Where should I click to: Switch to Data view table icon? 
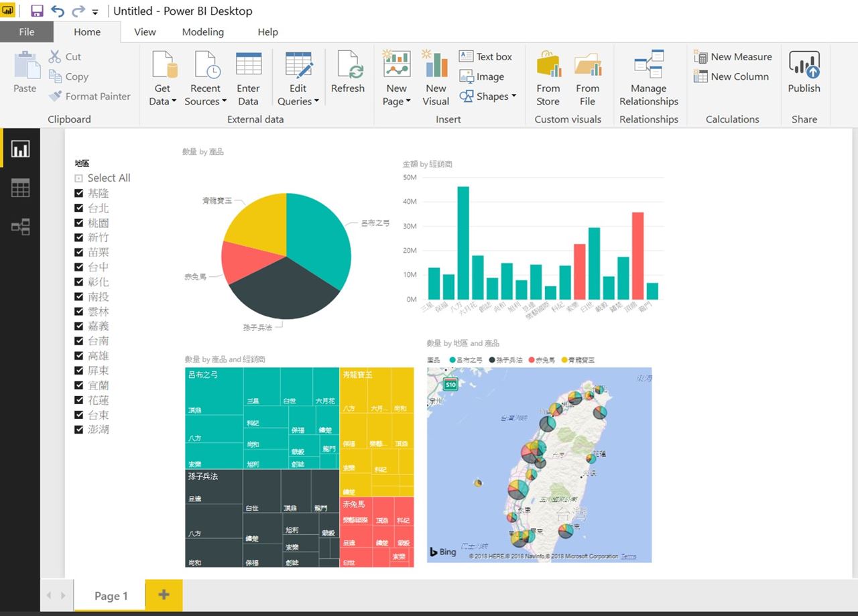(x=20, y=188)
